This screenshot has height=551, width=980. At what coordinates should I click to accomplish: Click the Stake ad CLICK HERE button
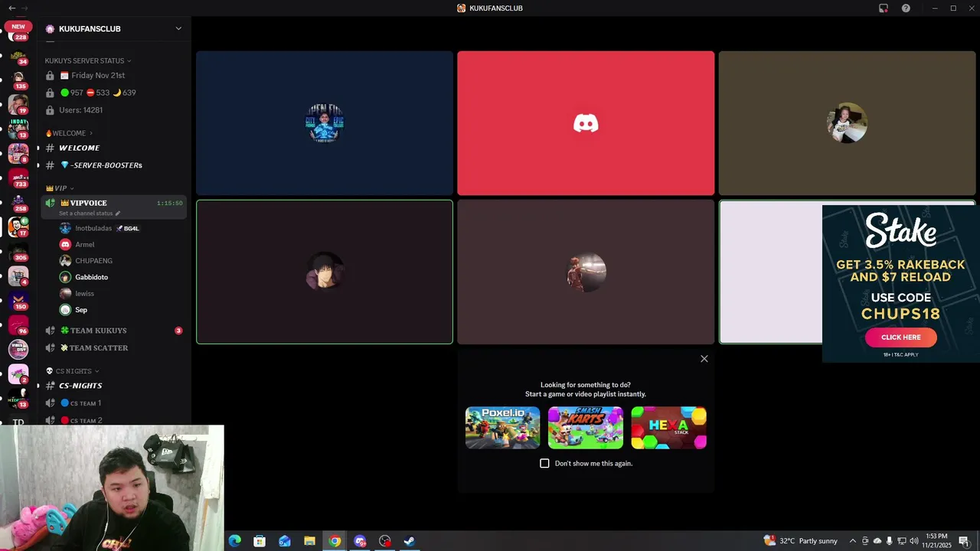[x=900, y=337]
